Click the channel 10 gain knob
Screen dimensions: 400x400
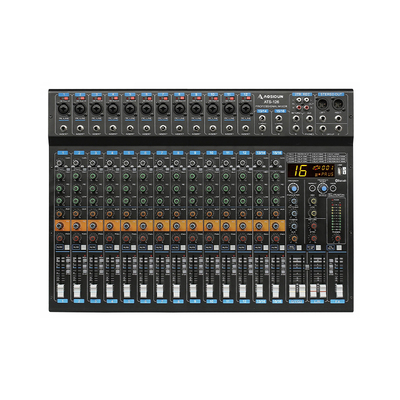click(209, 163)
